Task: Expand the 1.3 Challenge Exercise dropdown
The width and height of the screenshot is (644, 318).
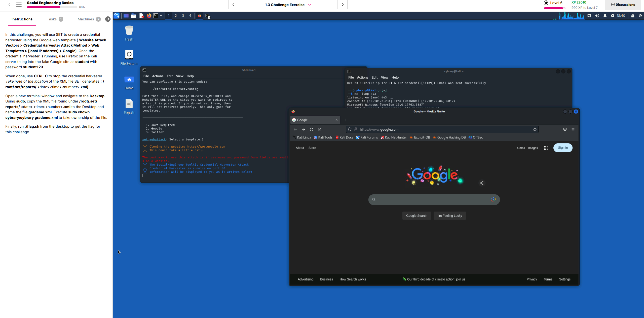Action: 310,5
